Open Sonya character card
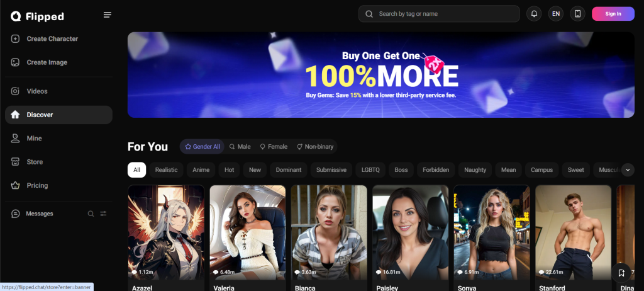The width and height of the screenshot is (644, 291). point(492,238)
